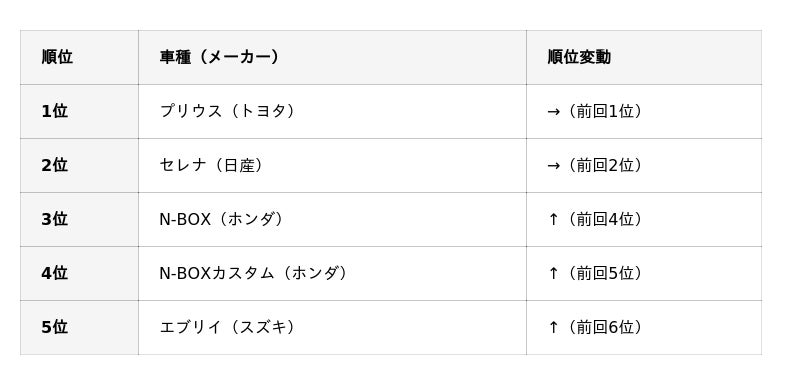Viewport: 800px width, 385px height.
Task: Click プリウス（トヨタ） cell
Action: [x=332, y=111]
